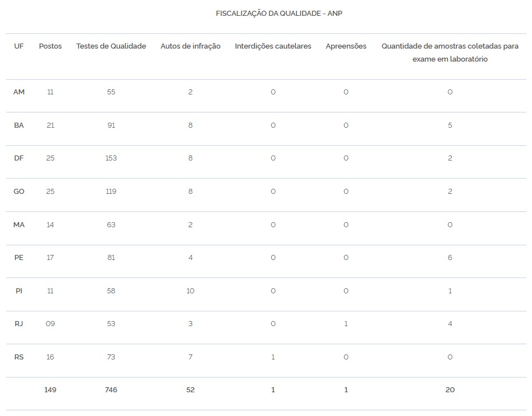Select the Apreensões column header
532x416 pixels.
(346, 46)
